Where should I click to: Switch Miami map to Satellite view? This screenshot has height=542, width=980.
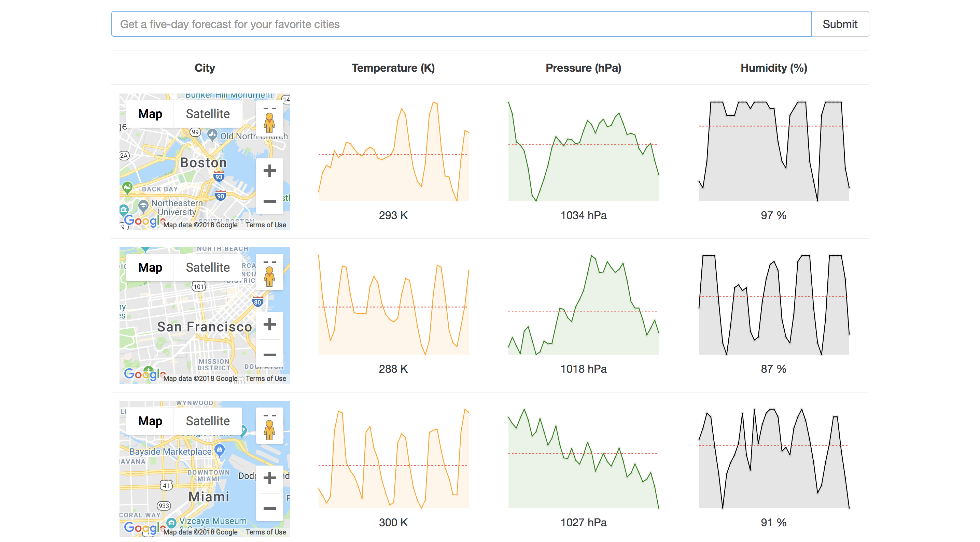pos(208,421)
